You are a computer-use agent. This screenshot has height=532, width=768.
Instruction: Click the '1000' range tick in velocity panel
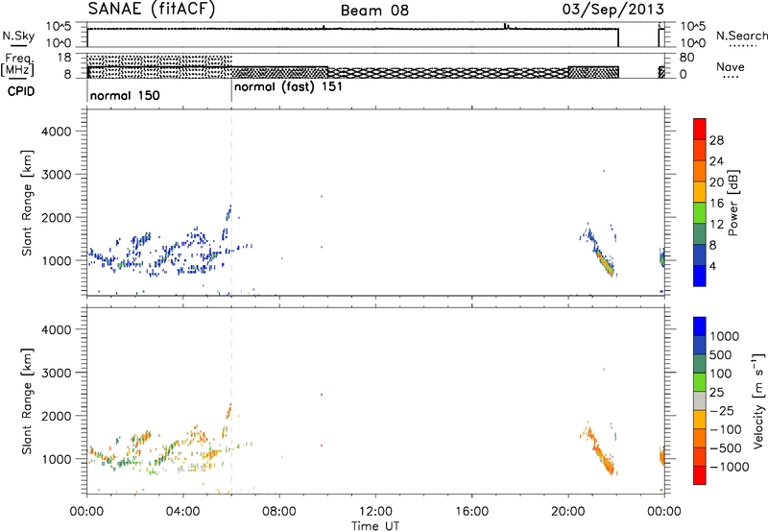[56, 459]
